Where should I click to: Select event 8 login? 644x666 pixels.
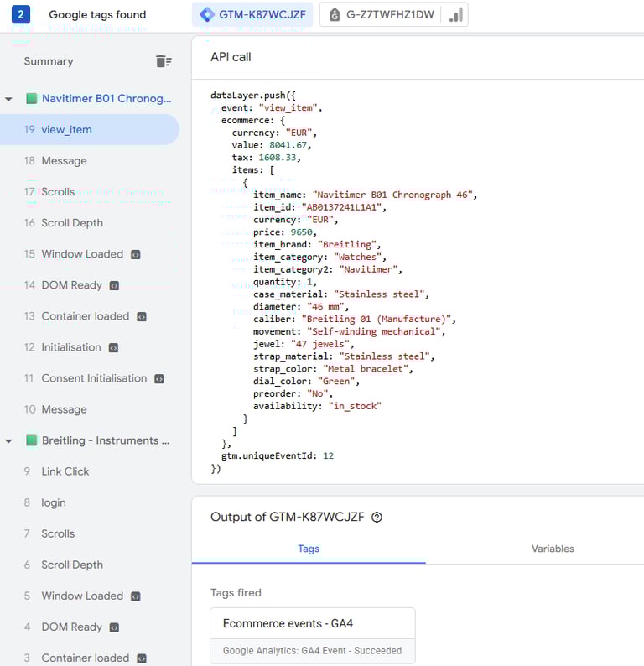tap(90, 502)
